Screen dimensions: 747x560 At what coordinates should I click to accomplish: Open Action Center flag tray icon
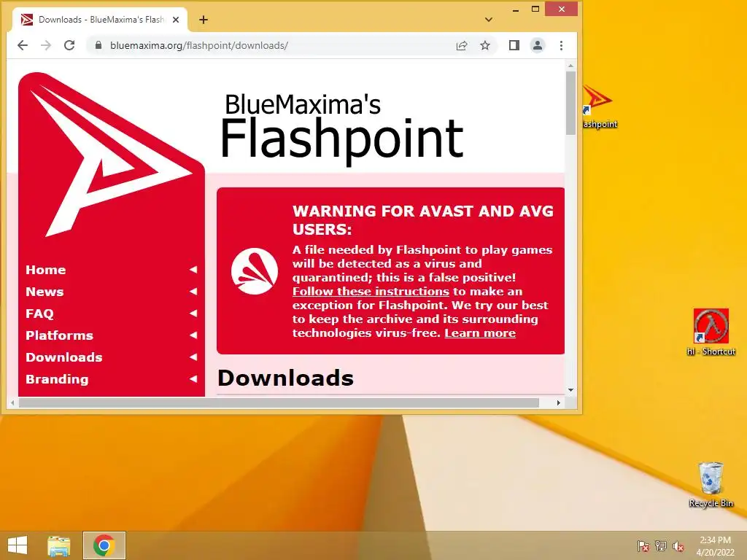coord(643,545)
